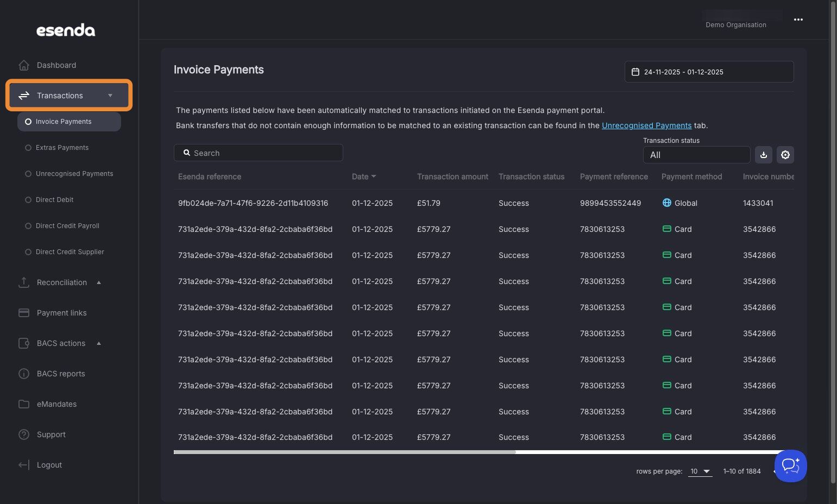Viewport: 837px width, 504px height.
Task: Click the Payment links card icon
Action: pos(24,313)
